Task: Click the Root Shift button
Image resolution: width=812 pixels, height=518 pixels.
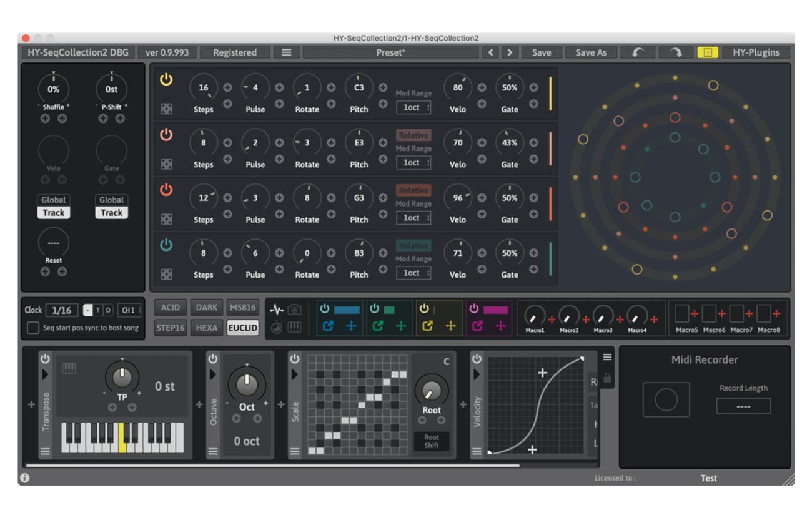Action: click(432, 441)
